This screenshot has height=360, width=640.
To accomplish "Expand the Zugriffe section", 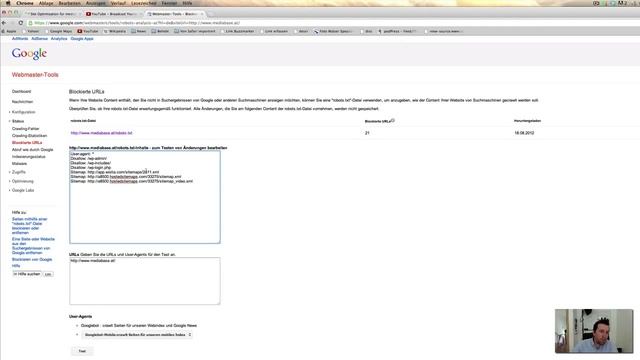I will [18, 172].
